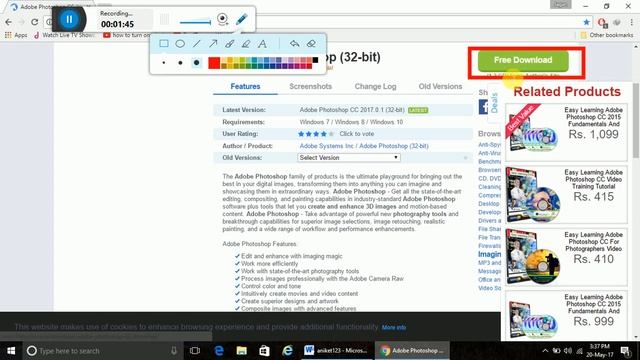Screen dimensions: 640x360
Task: Select the rectangle drawing tool
Action: point(164,43)
